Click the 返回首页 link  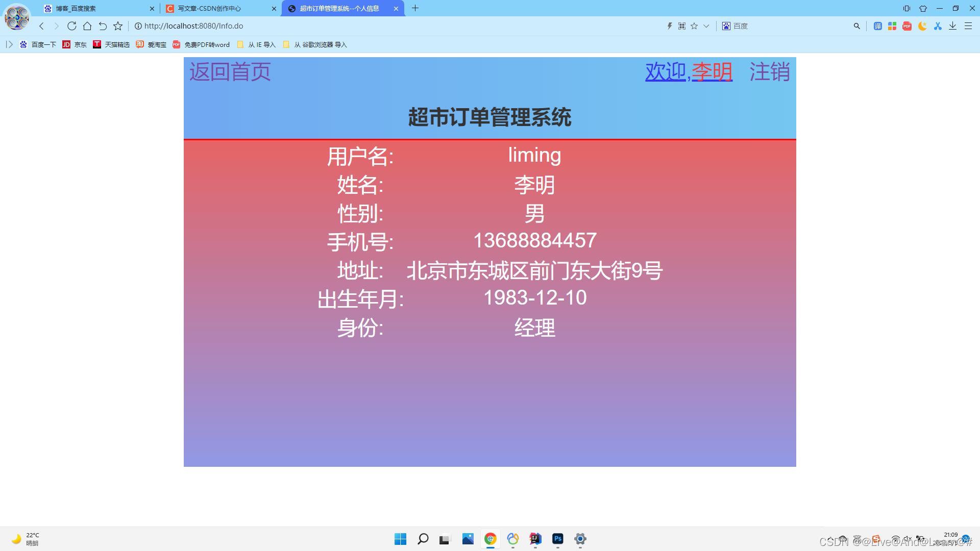[x=230, y=72]
